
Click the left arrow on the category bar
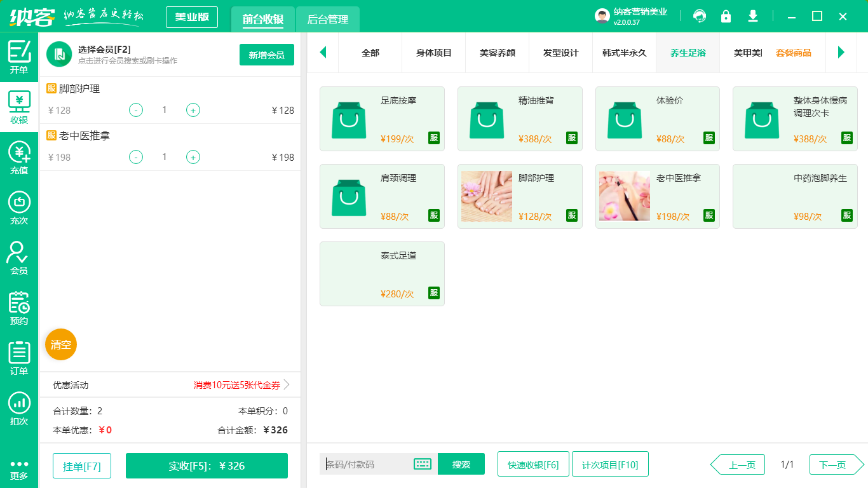tap(323, 53)
